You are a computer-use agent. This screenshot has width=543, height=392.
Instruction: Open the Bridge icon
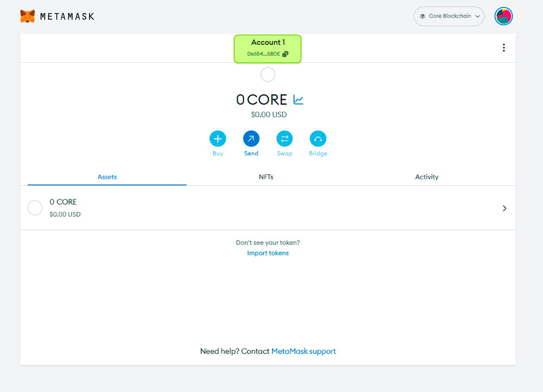(318, 139)
